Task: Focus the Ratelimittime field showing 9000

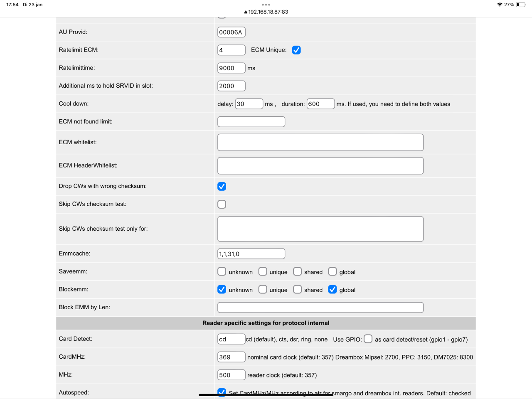Action: pyautogui.click(x=232, y=68)
